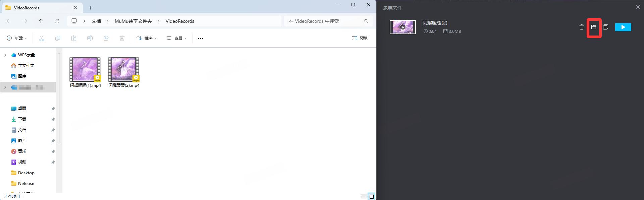Open the 查看 view options dropdown
The height and width of the screenshot is (200, 644).
177,39
